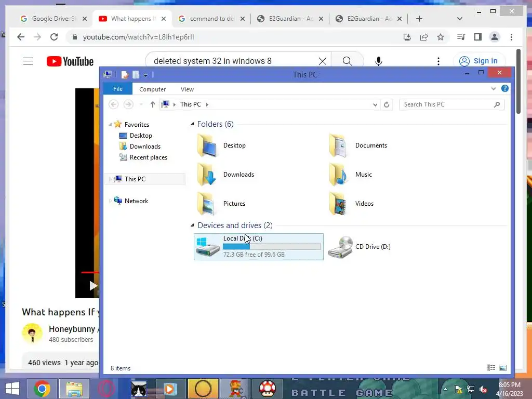Image resolution: width=532 pixels, height=399 pixels.
Task: Click the YouTube search magnifier button
Action: click(x=347, y=61)
